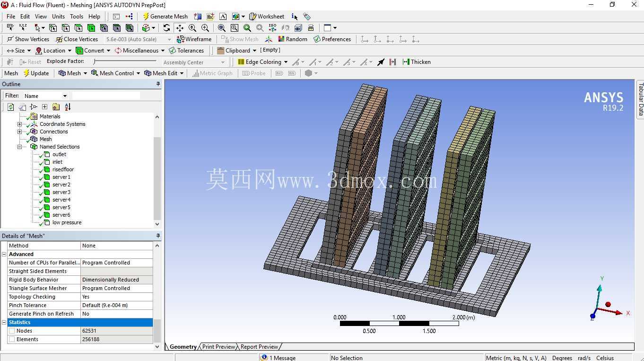Click the green Previous View arrow icon

[247, 28]
